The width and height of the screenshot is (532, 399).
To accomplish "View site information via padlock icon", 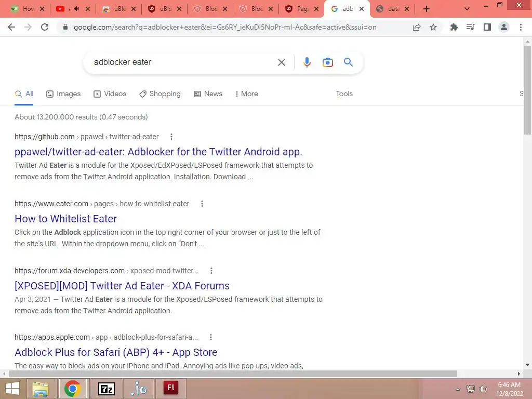I will 65,27.
